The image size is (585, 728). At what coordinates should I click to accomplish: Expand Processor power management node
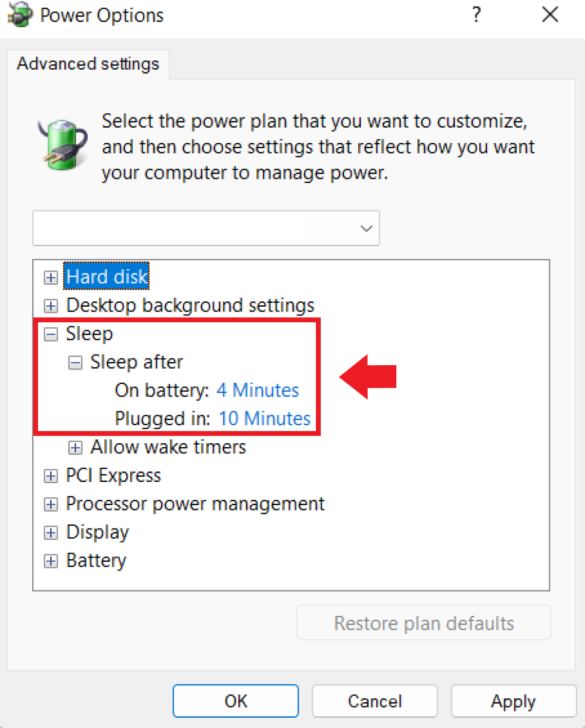51,504
